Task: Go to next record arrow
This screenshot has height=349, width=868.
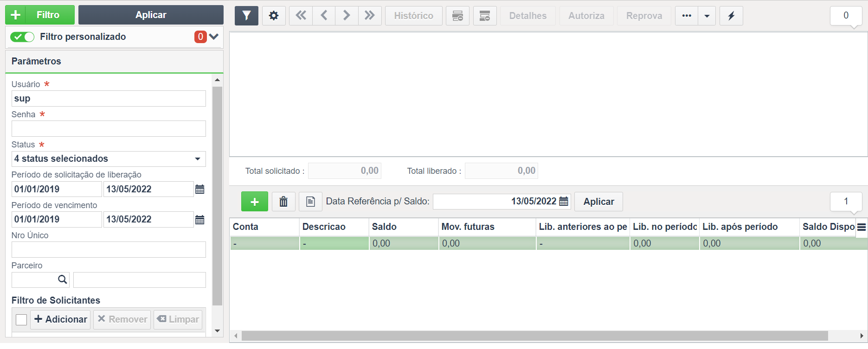Action: [x=347, y=16]
